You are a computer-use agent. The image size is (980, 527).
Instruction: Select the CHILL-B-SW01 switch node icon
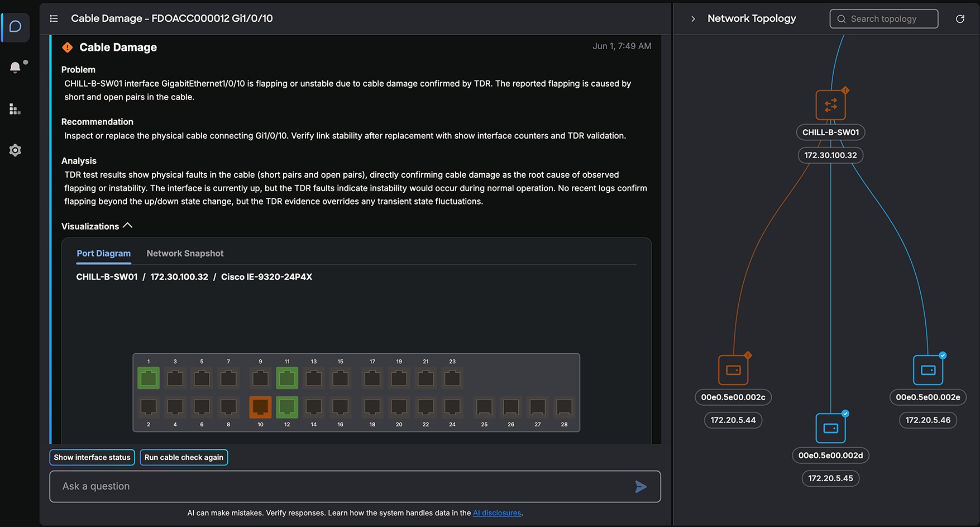[x=831, y=105]
